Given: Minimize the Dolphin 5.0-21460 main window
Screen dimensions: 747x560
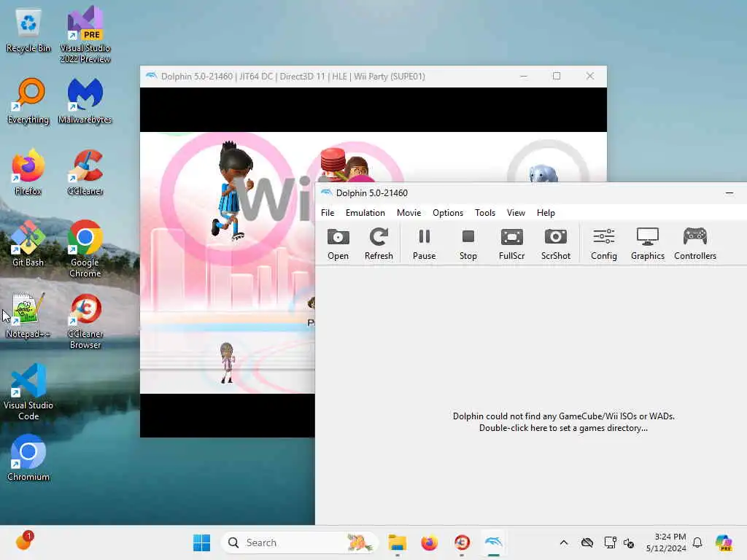Looking at the screenshot, I should [x=729, y=192].
